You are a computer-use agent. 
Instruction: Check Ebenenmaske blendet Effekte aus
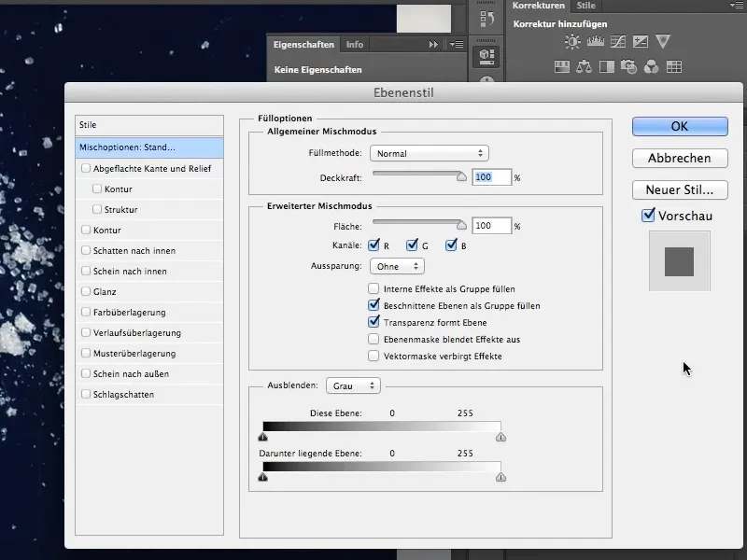click(x=373, y=339)
